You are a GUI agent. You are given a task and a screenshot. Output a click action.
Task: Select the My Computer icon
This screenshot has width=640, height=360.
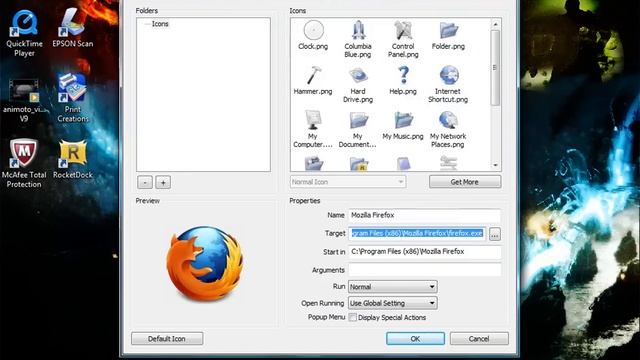tap(313, 129)
